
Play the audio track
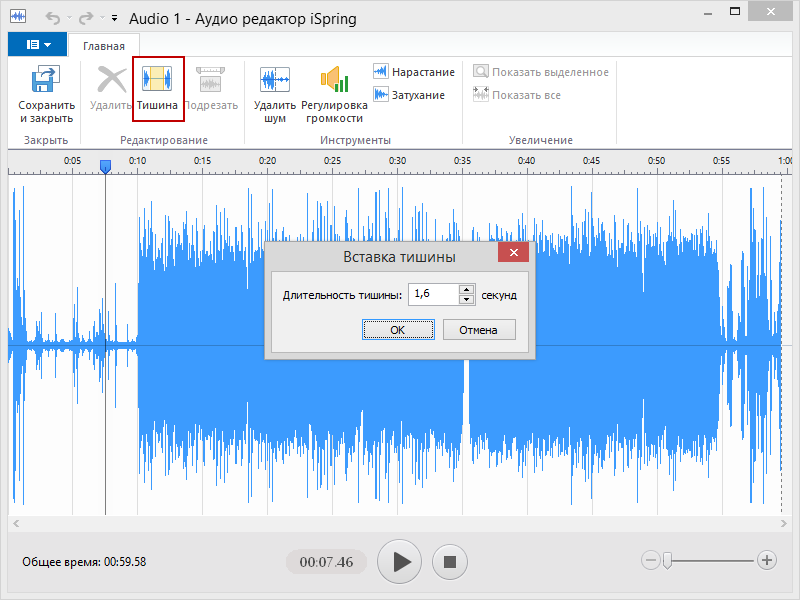pyautogui.click(x=399, y=562)
